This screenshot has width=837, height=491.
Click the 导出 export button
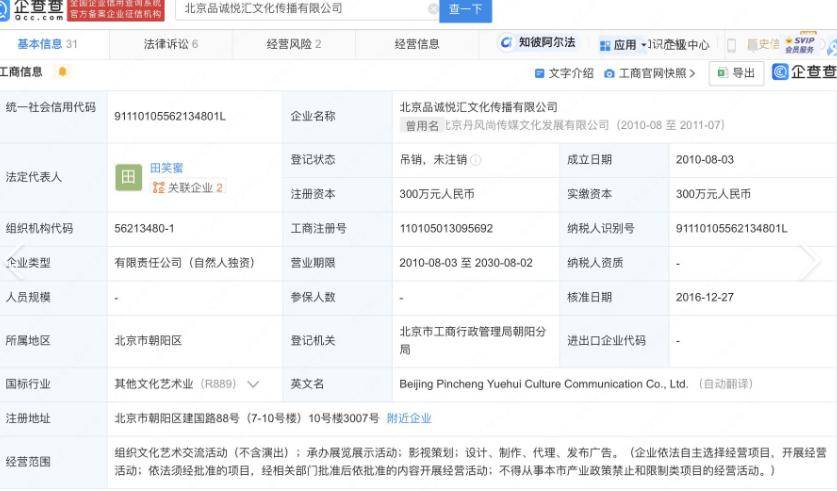point(736,73)
